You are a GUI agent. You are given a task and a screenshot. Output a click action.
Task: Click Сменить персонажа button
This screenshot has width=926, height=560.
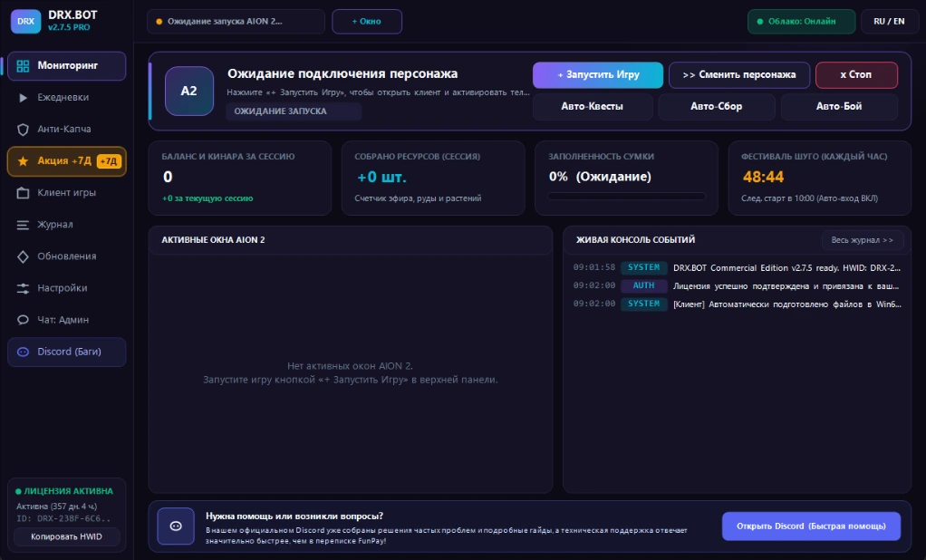[739, 75]
